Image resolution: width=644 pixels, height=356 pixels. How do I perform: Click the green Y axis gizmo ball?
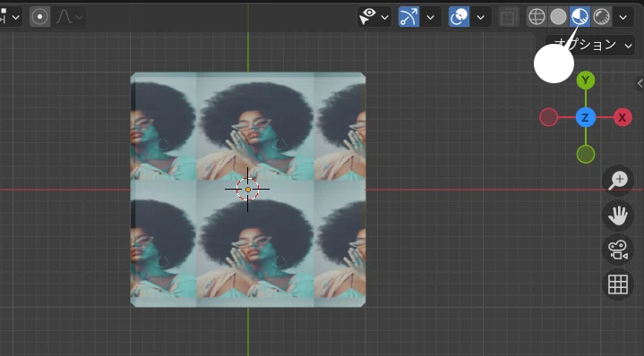point(586,81)
